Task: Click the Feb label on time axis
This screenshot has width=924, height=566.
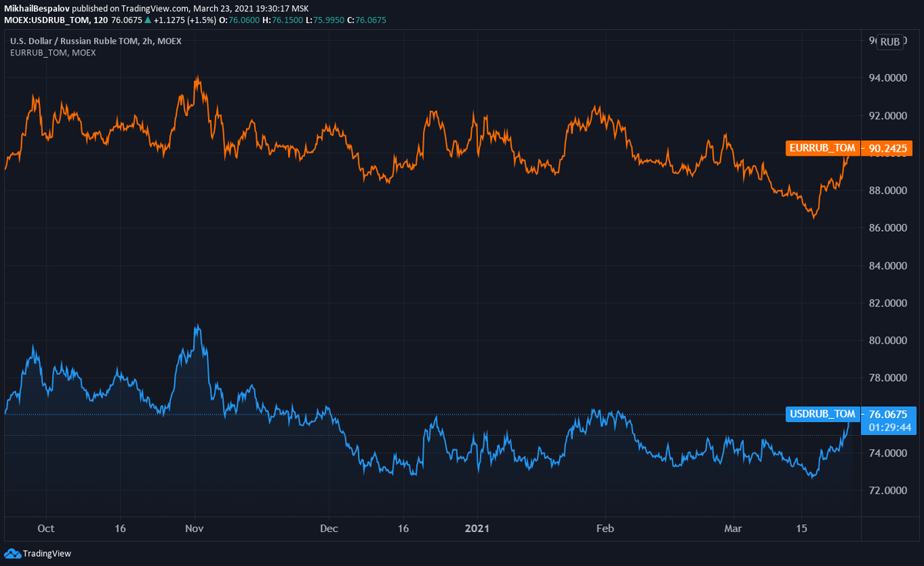Action: [x=605, y=529]
